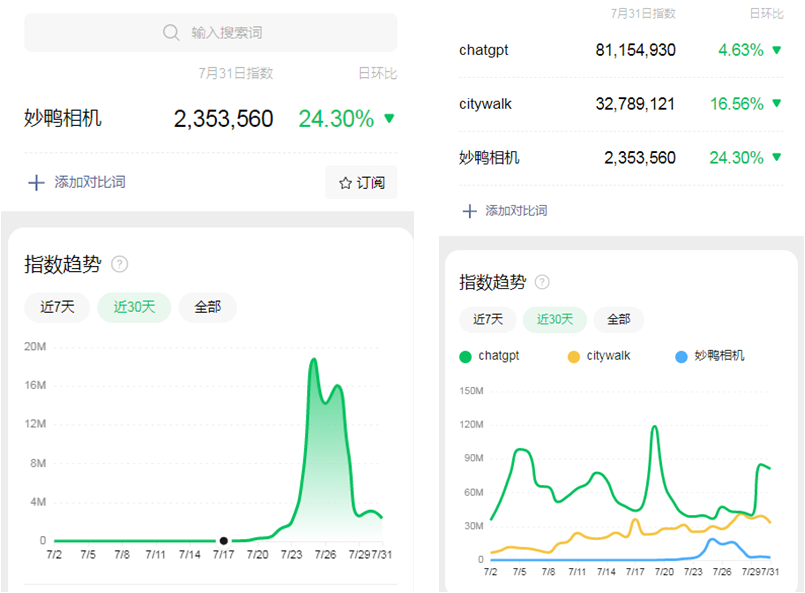Screen dimensions: 805x593
Task: Switch right chart to 全部 range
Action: pyautogui.click(x=618, y=320)
